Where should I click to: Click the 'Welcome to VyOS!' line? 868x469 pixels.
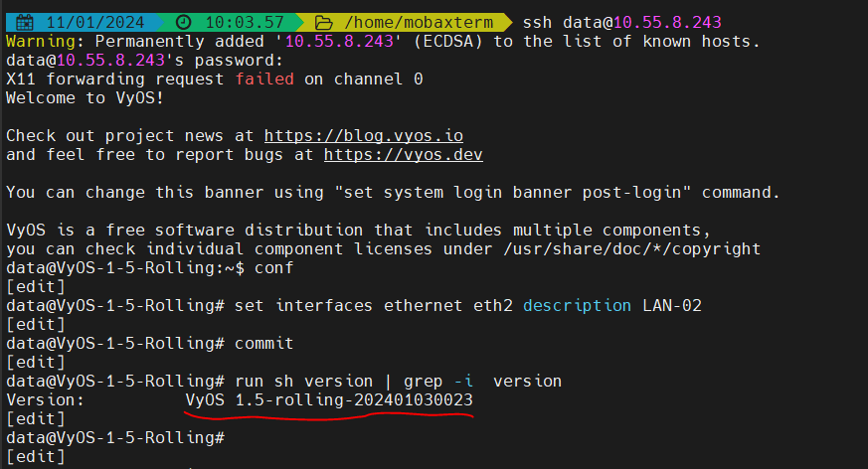click(x=76, y=97)
